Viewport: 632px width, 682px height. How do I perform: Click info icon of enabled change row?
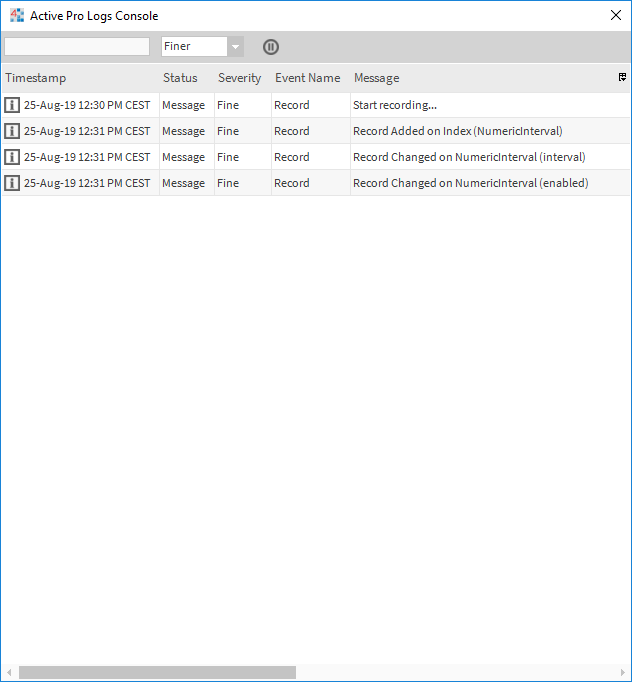(12, 183)
